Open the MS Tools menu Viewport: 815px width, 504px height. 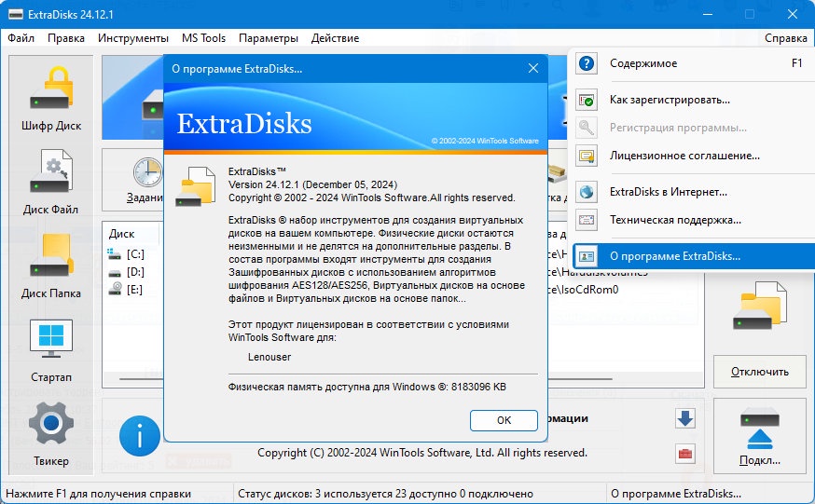[203, 38]
